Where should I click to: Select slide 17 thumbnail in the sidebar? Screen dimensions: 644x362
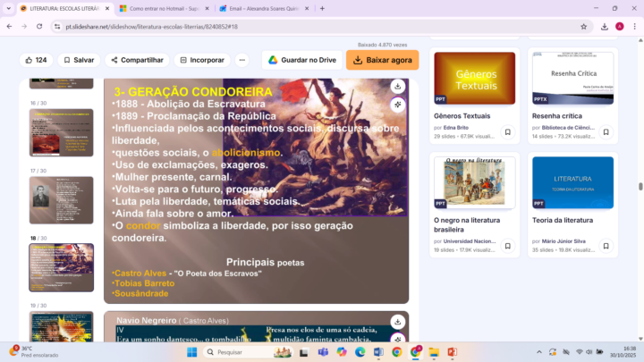[x=61, y=205]
